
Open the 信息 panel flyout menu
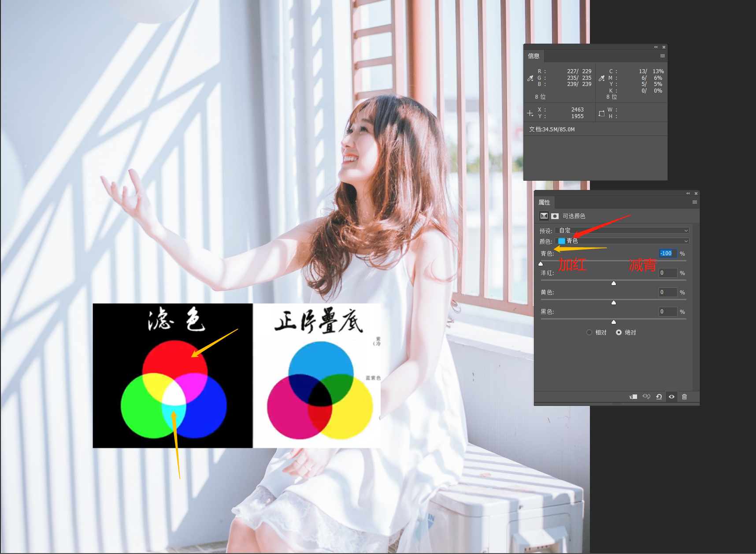pos(662,56)
